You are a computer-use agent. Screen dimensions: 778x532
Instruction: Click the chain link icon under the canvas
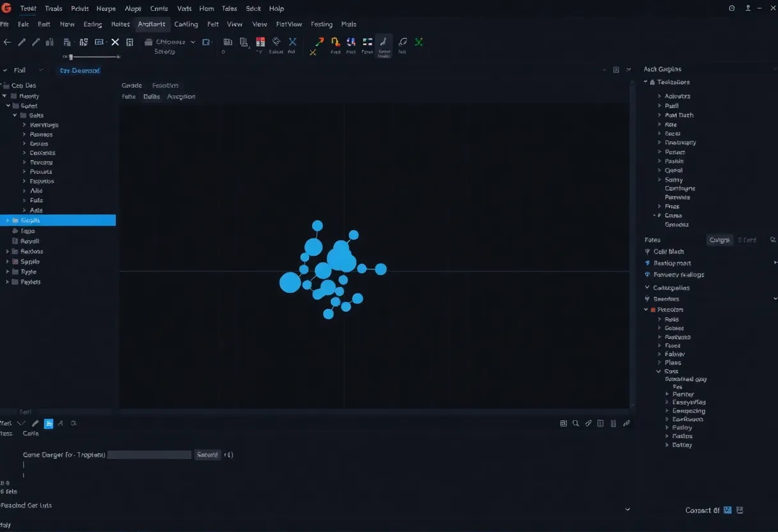(x=589, y=423)
